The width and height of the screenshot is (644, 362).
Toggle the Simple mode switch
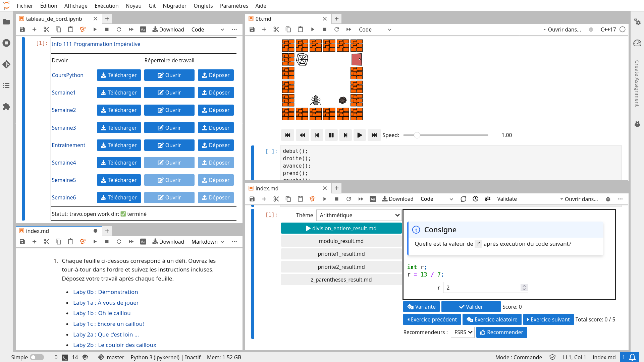(37, 357)
